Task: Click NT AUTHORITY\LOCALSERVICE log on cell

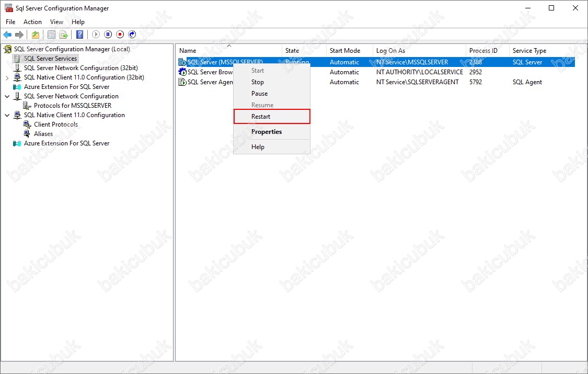Action: 420,72
